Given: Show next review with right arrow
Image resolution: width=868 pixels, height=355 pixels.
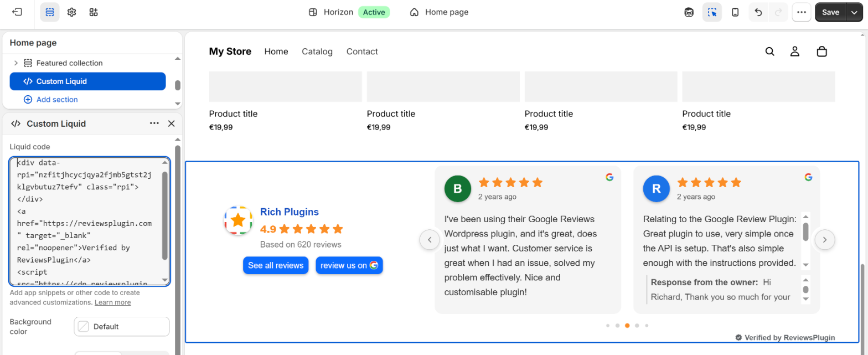Looking at the screenshot, I should (x=825, y=240).
